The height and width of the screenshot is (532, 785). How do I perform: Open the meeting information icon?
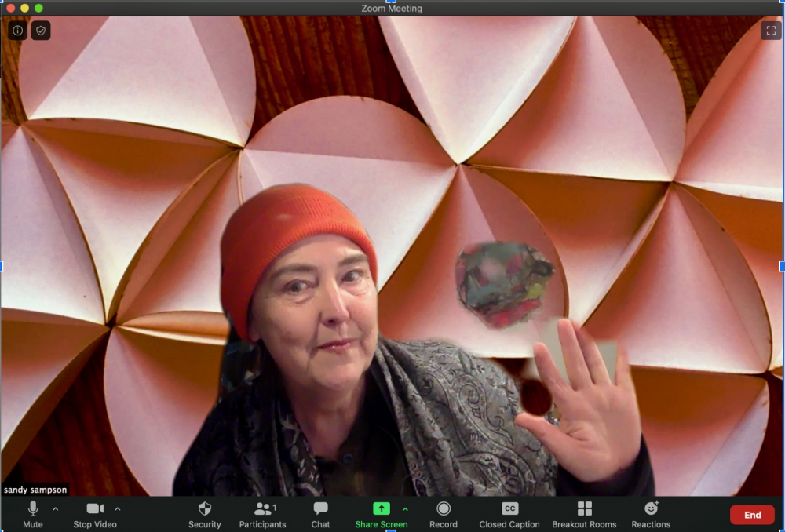17,31
